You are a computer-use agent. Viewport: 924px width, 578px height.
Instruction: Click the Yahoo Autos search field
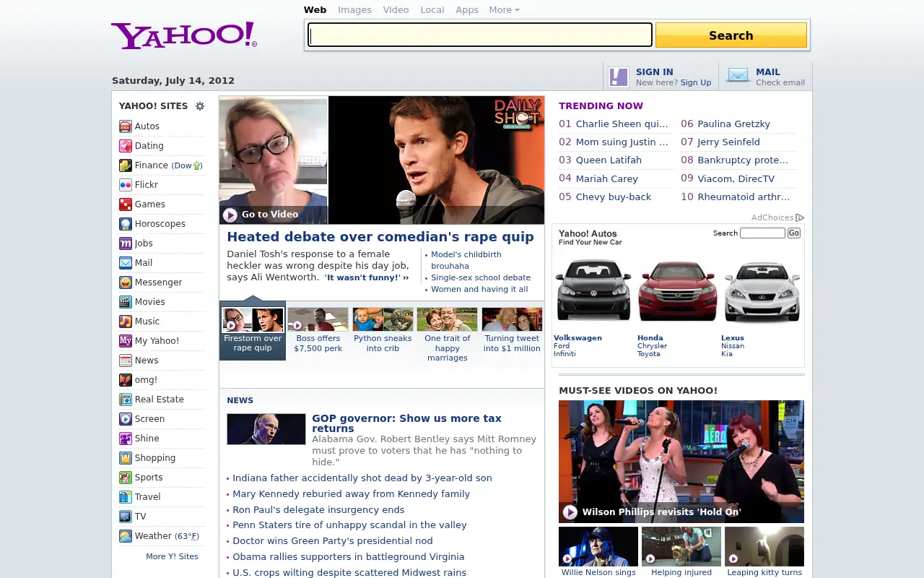(762, 233)
